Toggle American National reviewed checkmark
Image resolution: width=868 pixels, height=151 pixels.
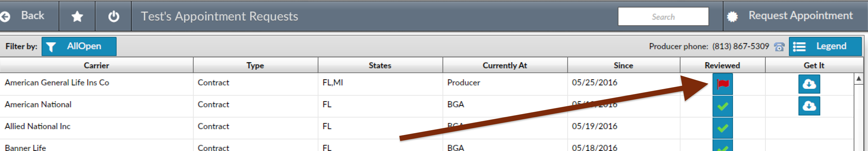tap(722, 106)
